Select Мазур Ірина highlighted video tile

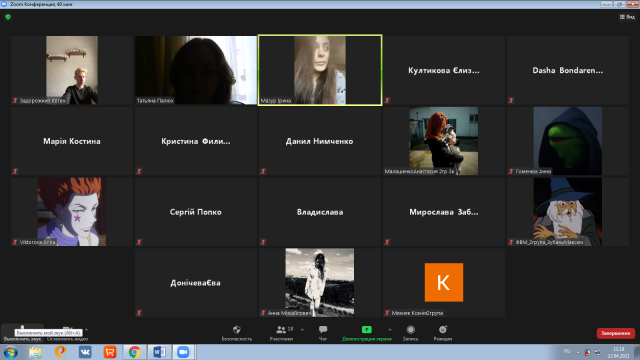point(320,70)
